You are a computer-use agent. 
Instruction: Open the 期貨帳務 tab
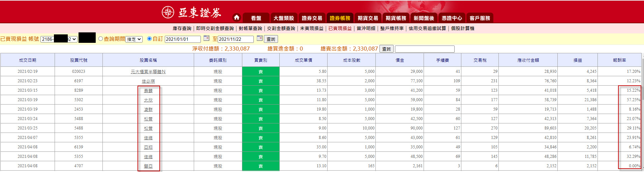click(x=396, y=18)
